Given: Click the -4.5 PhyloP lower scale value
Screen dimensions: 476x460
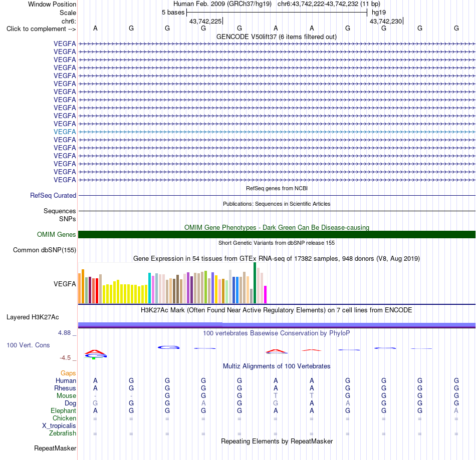Looking at the screenshot, I should [x=65, y=358].
